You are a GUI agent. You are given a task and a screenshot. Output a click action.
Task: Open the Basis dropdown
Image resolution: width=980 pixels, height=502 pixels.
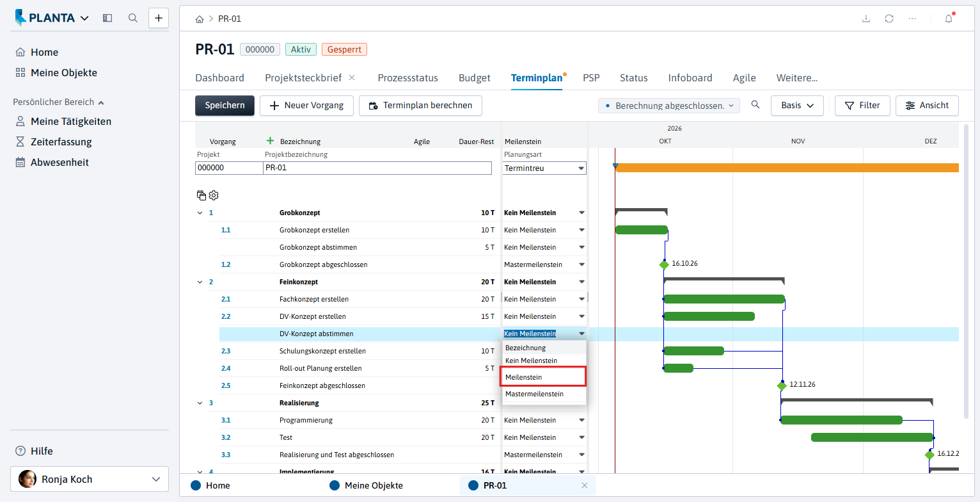coord(797,106)
